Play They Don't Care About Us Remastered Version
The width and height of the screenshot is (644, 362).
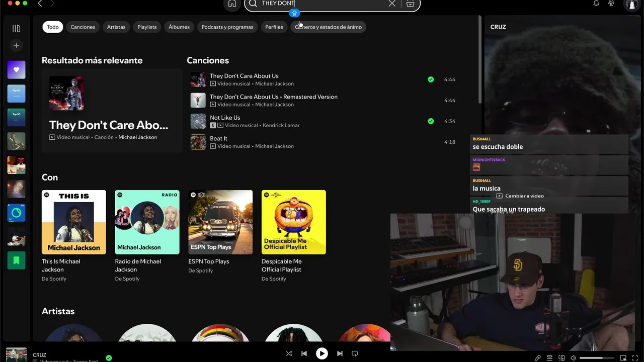pyautogui.click(x=323, y=101)
